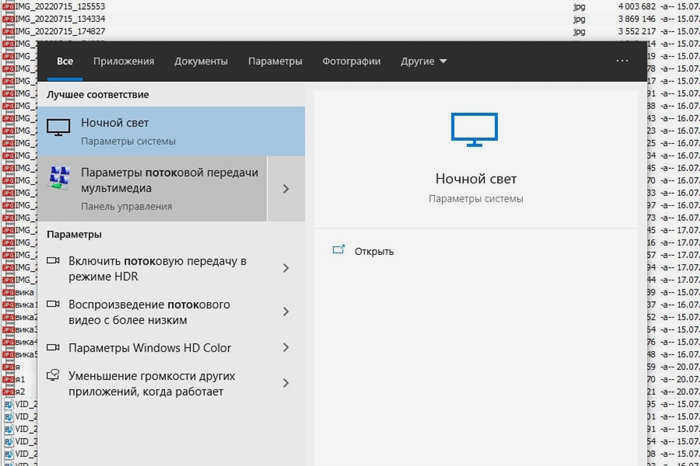Expand arrow for Параметры потоковой передачи мультимедиа
Image resolution: width=700 pixels, height=466 pixels.
coord(286,189)
